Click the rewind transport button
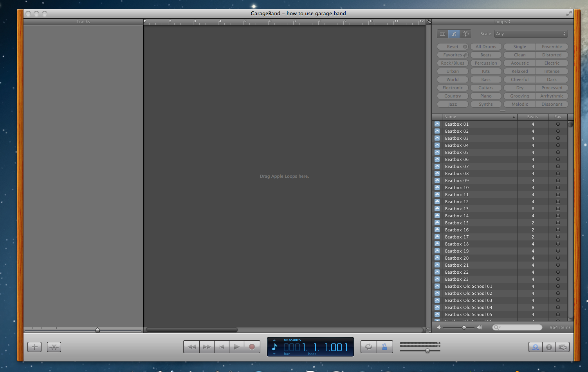Viewport: 588px width, 372px height. [x=191, y=347]
